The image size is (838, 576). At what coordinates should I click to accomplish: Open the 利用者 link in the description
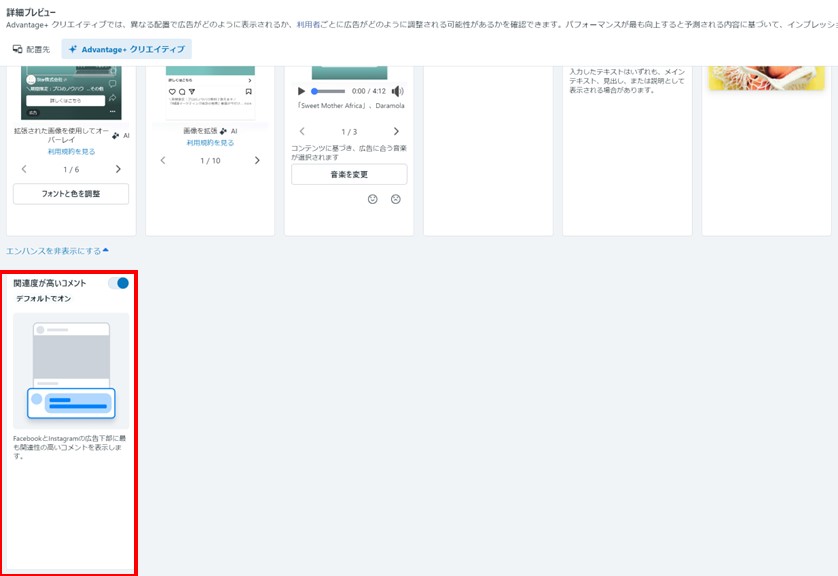(308, 25)
